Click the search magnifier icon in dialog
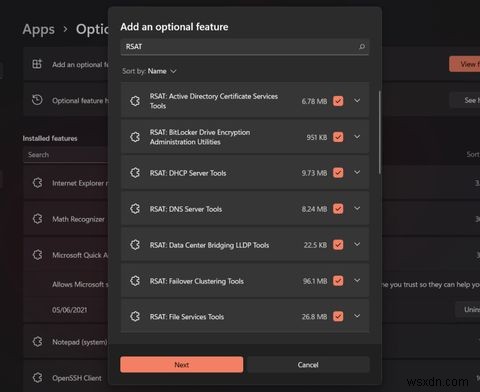This screenshot has width=480, height=392. 362,46
